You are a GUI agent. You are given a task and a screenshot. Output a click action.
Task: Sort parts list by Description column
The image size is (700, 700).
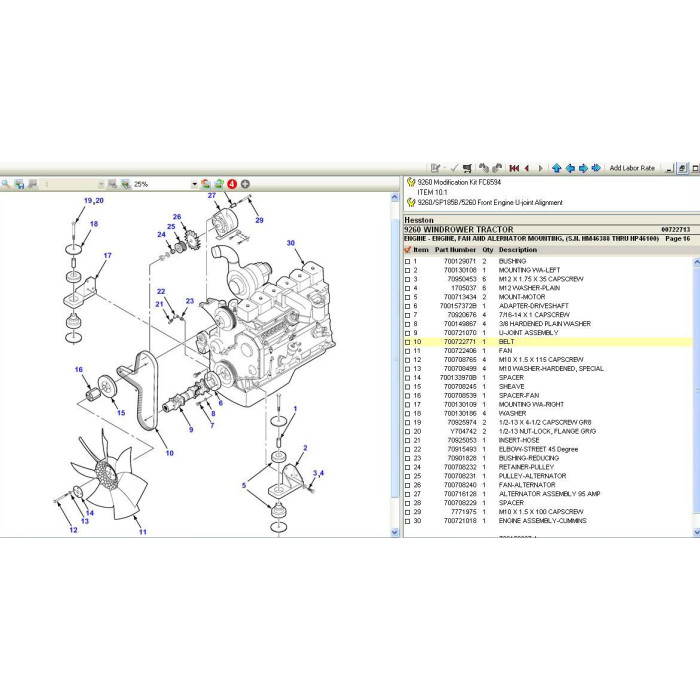(518, 250)
